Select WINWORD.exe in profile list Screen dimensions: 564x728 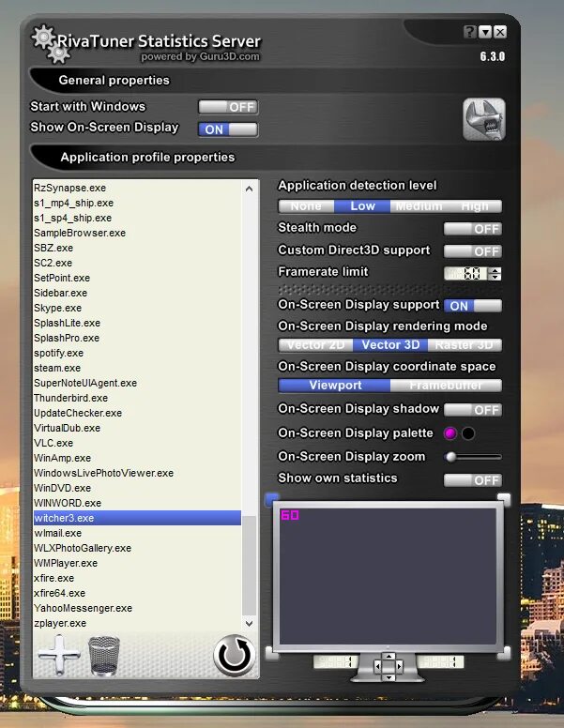pos(137,503)
